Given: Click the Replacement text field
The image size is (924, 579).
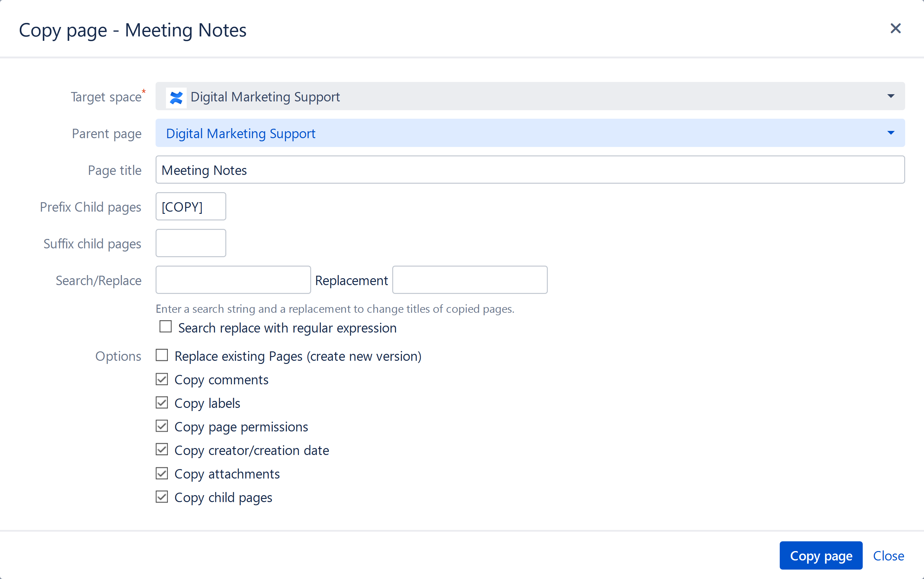Looking at the screenshot, I should (470, 280).
